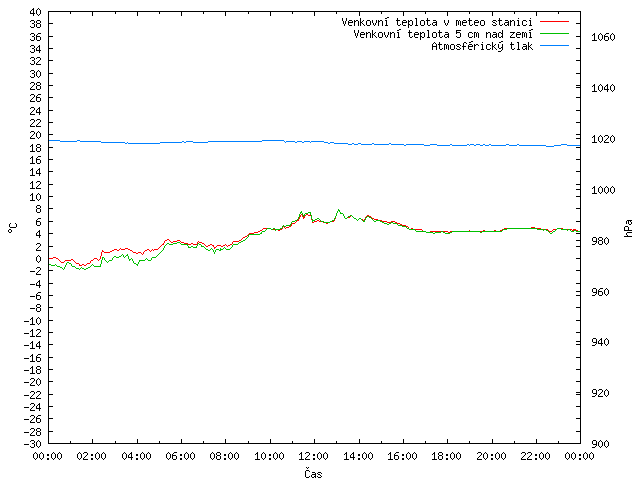The width and height of the screenshot is (640, 480).
Task: Click the '16:00' time axis label
Action: (x=402, y=456)
